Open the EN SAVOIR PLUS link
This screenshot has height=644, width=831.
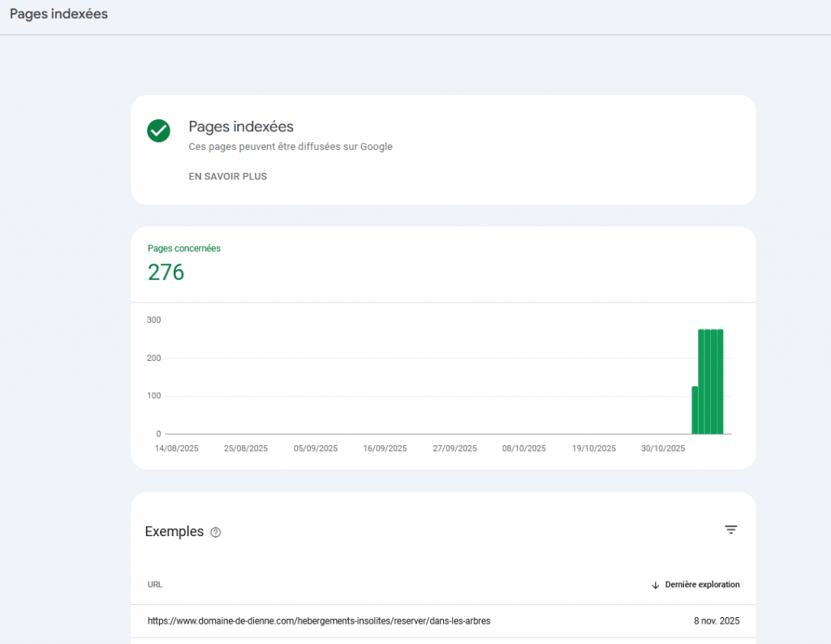[x=227, y=176]
